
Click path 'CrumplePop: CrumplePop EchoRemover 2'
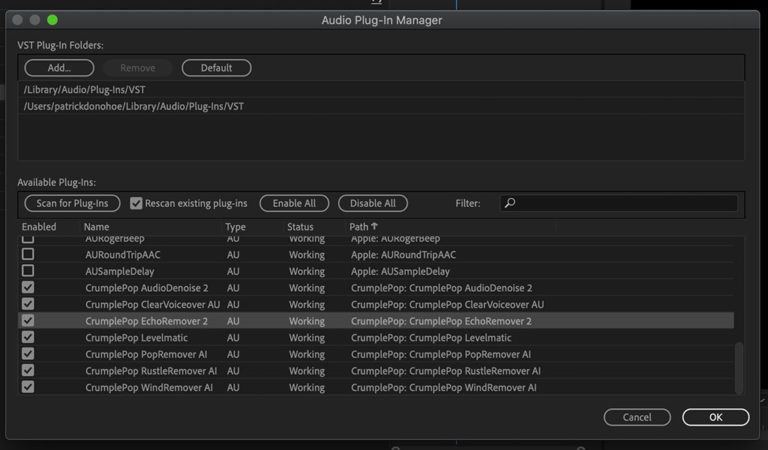point(441,321)
